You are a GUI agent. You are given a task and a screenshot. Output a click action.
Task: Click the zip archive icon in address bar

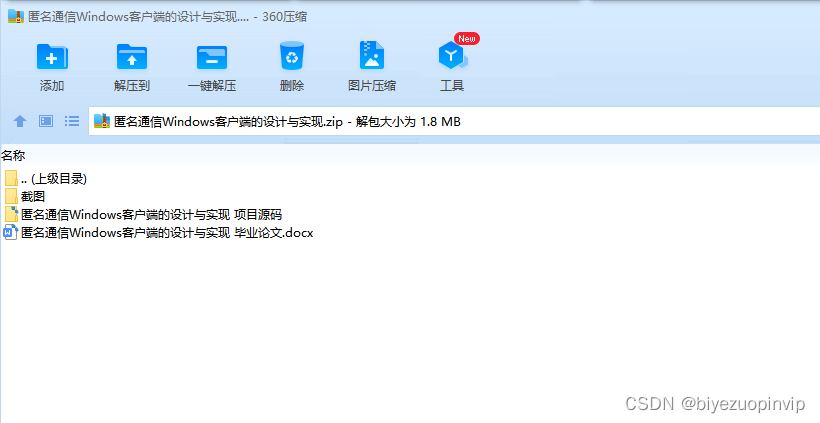click(101, 121)
